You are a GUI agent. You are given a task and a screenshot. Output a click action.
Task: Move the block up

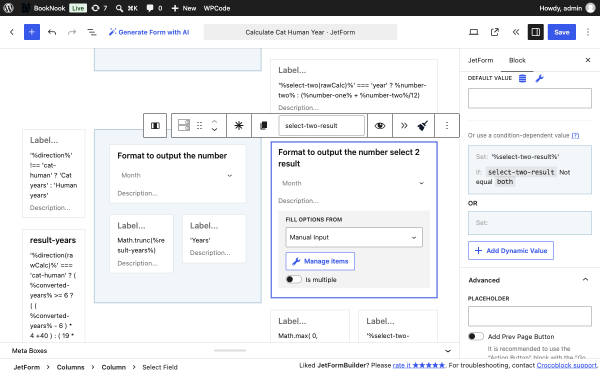click(214, 121)
